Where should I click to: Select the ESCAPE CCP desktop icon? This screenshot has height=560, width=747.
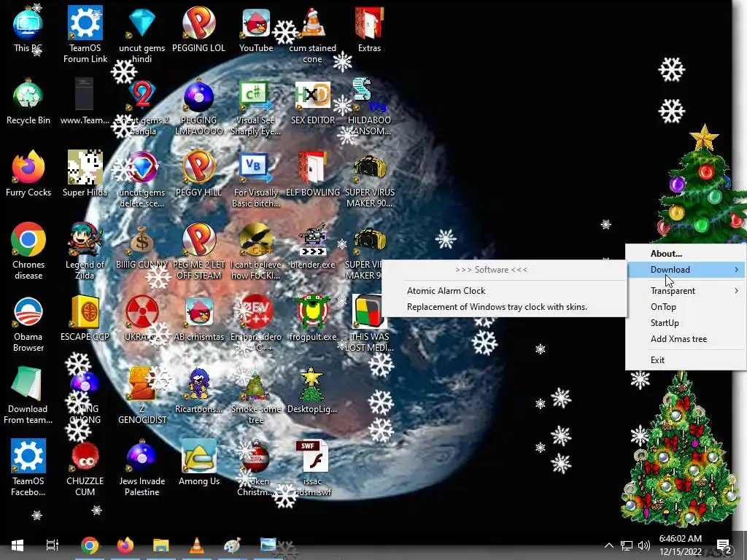pyautogui.click(x=85, y=318)
